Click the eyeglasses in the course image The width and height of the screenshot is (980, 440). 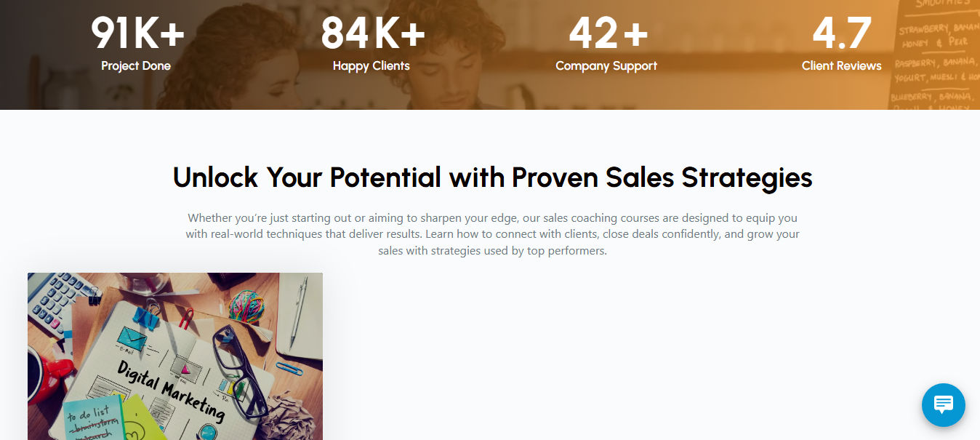tap(244, 371)
